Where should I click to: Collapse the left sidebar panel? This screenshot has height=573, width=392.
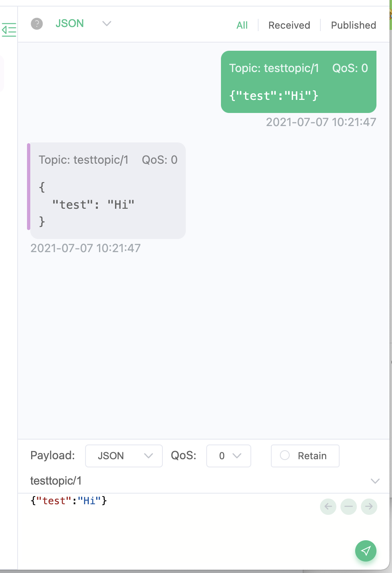point(9,30)
